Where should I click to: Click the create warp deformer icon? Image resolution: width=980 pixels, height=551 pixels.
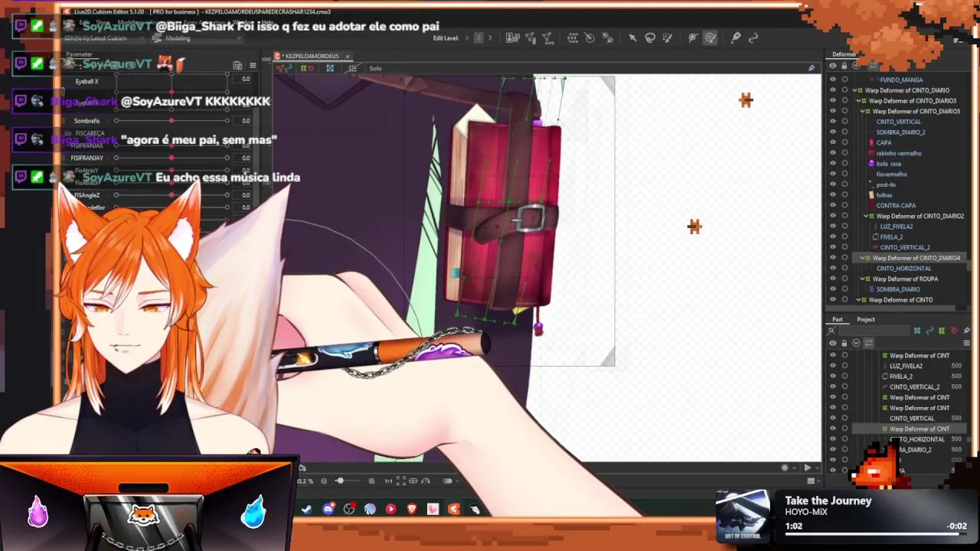pyautogui.click(x=573, y=37)
